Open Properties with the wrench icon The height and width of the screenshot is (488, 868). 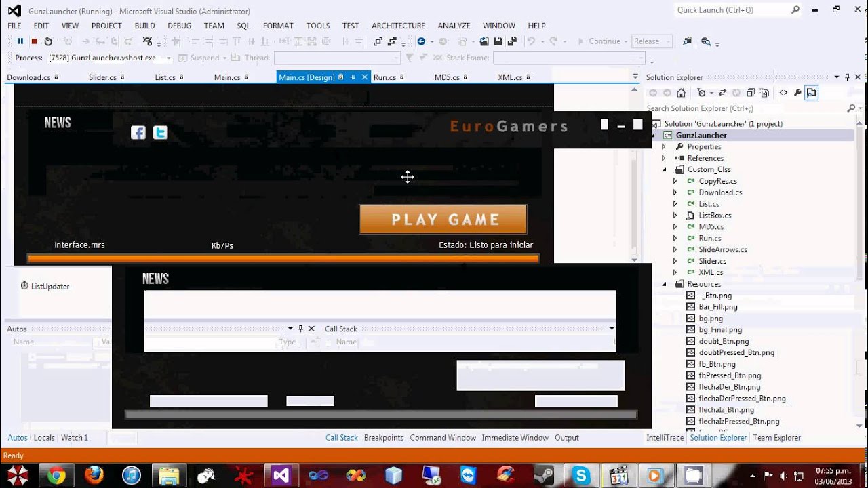click(x=797, y=93)
